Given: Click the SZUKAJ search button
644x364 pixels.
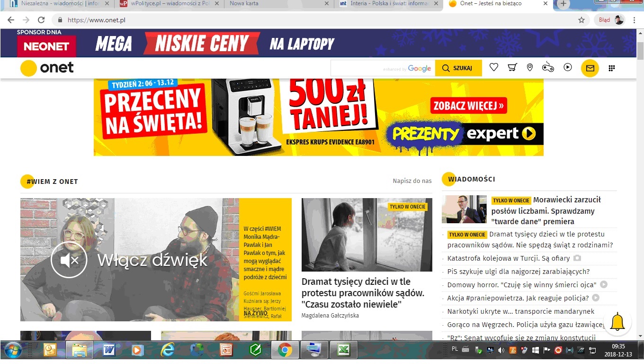Looking at the screenshot, I should [x=458, y=68].
